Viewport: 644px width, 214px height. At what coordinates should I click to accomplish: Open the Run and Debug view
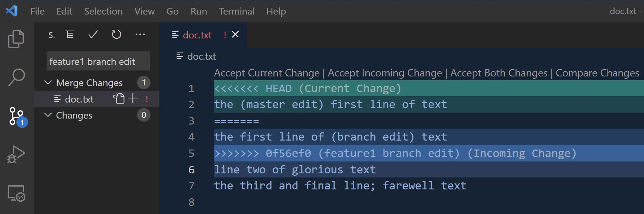(16, 154)
